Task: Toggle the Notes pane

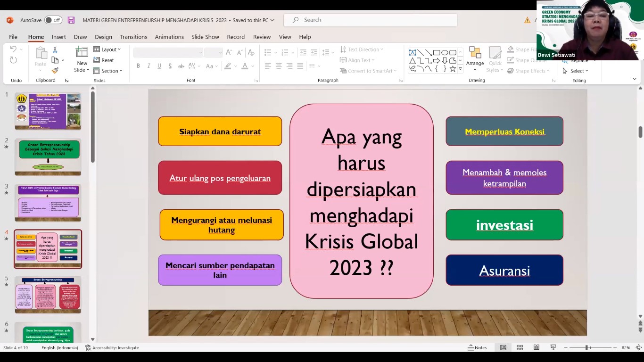Action: coord(477,347)
